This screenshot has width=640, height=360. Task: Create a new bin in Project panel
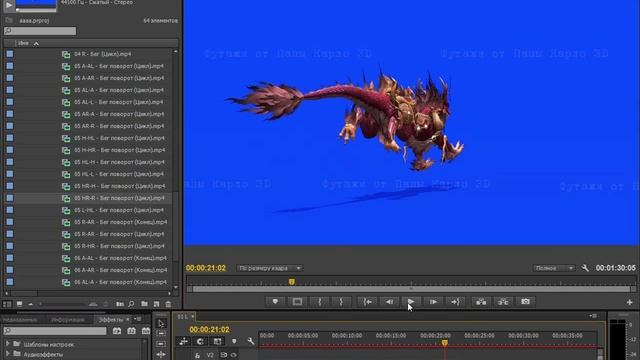click(x=144, y=304)
